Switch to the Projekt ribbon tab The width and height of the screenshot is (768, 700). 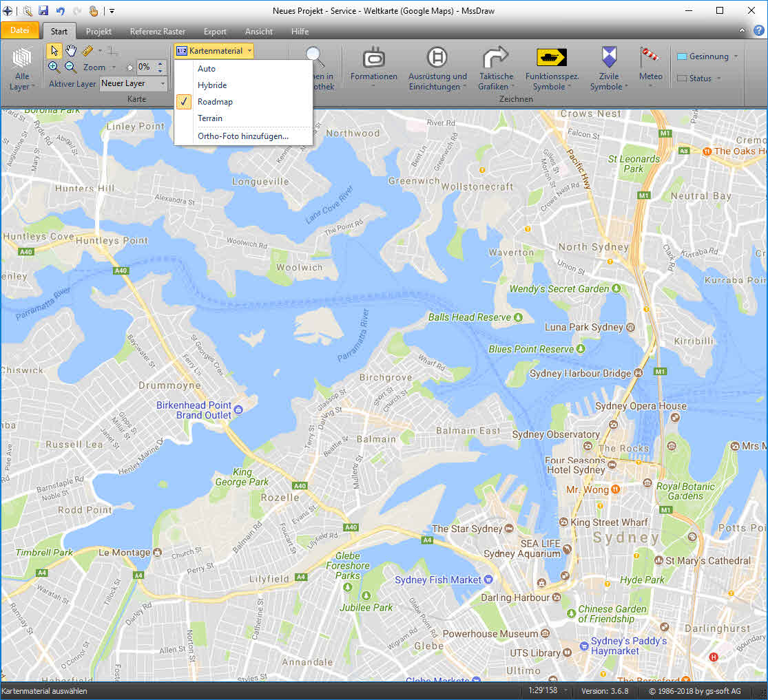coord(99,32)
